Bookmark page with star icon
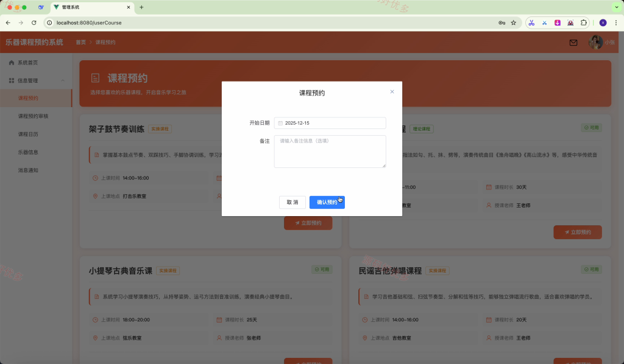624x364 pixels. point(513,23)
